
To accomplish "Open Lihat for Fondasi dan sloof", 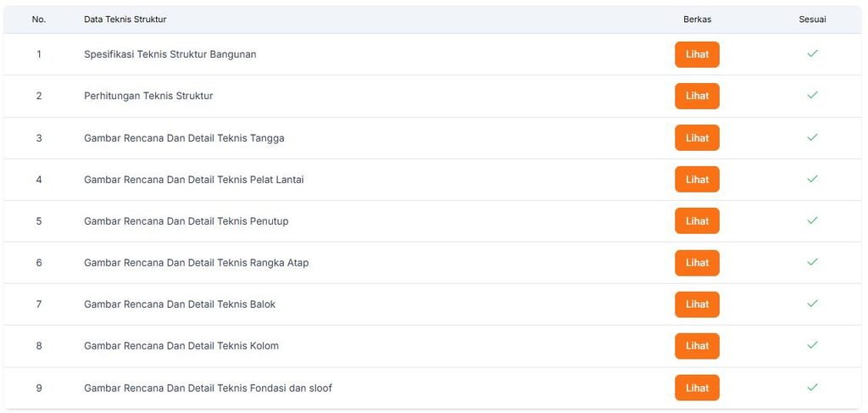I will pos(697,388).
